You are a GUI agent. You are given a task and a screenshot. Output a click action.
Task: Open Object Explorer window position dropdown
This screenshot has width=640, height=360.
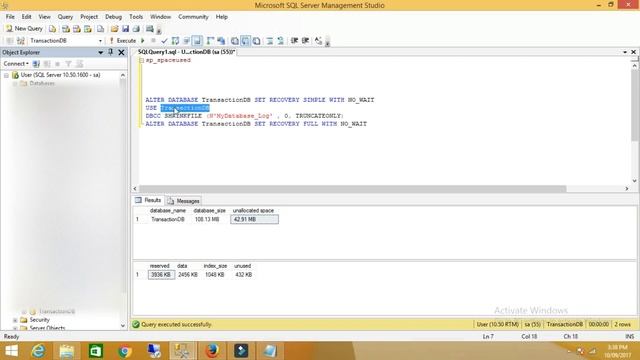coord(100,52)
